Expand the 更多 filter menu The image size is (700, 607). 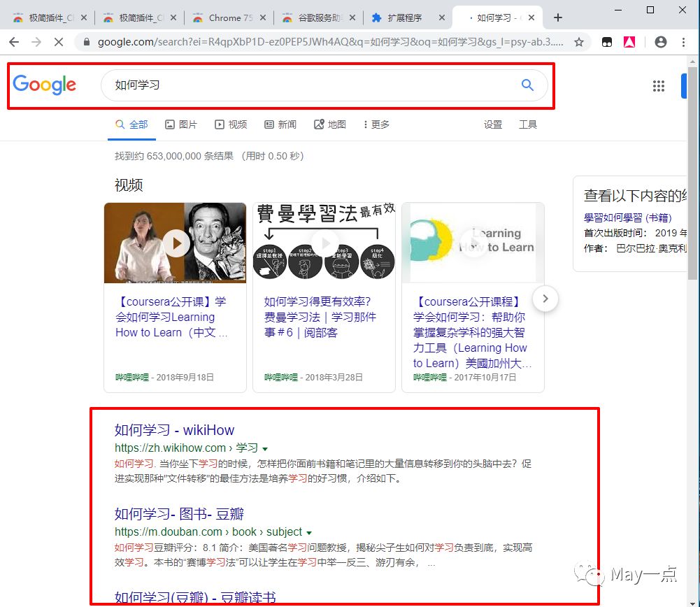point(376,124)
